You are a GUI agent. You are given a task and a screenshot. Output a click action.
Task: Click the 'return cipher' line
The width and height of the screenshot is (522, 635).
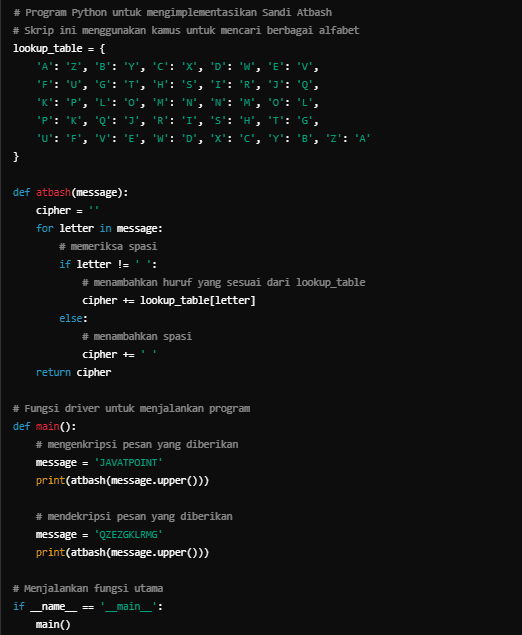pos(73,372)
